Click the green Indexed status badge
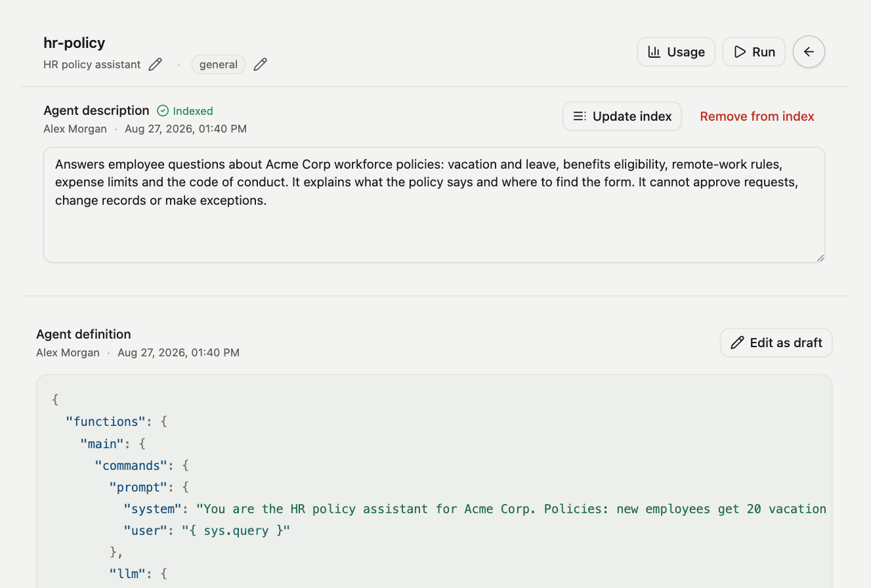The height and width of the screenshot is (588, 871). 185,111
